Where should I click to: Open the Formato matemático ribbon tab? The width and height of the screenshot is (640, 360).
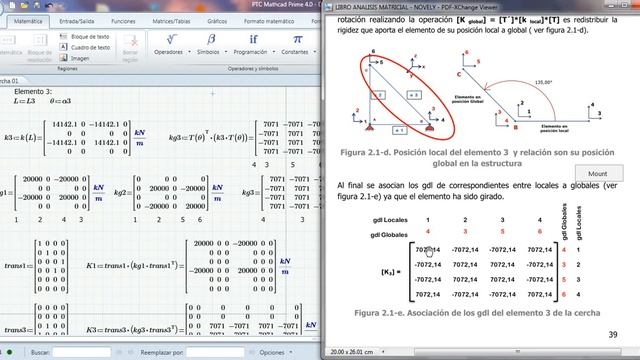(x=269, y=21)
